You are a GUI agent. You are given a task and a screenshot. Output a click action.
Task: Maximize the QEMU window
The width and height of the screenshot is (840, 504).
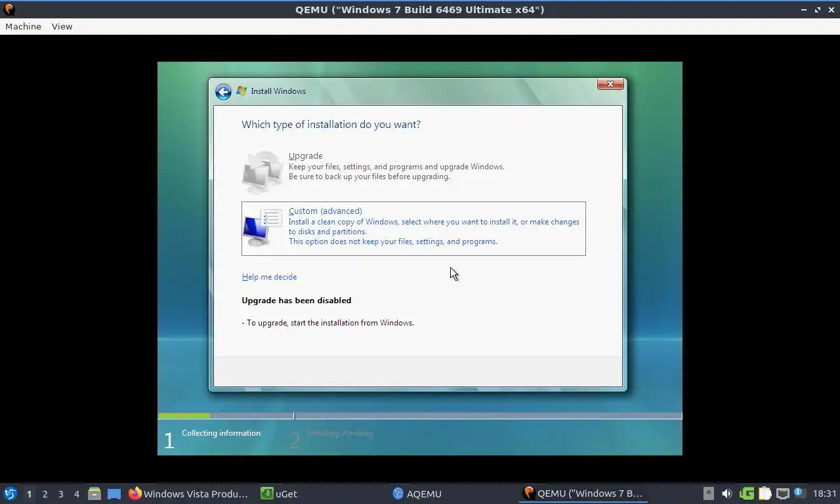[818, 10]
